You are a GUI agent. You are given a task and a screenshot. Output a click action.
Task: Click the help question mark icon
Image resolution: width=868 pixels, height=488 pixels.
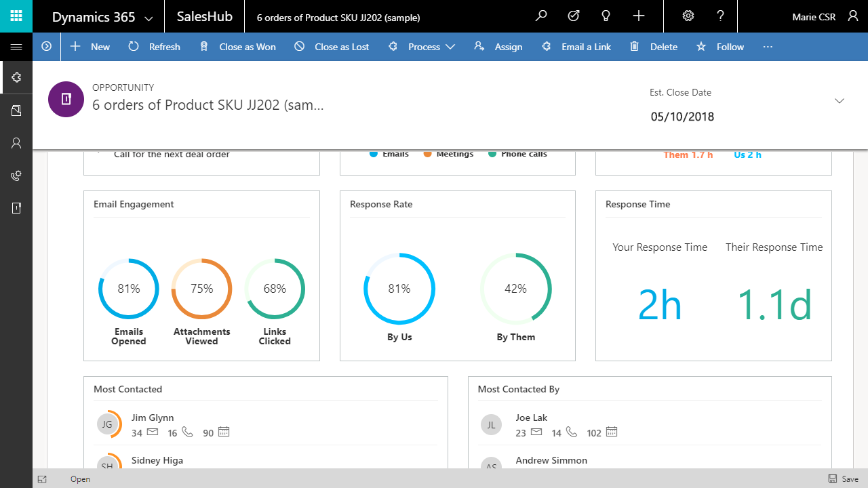pyautogui.click(x=721, y=16)
